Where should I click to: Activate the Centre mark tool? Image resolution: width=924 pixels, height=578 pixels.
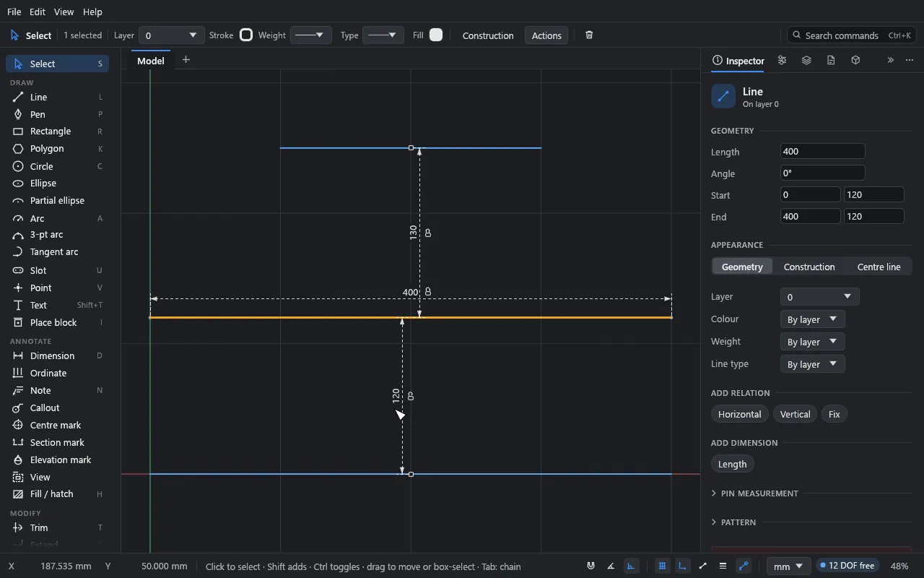tap(58, 425)
